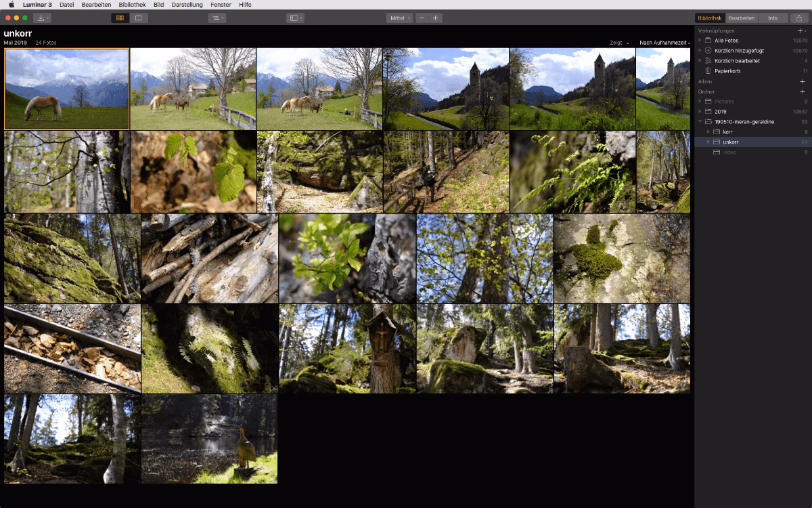The height and width of the screenshot is (508, 812).
Task: Click the share export icon
Action: tap(799, 18)
